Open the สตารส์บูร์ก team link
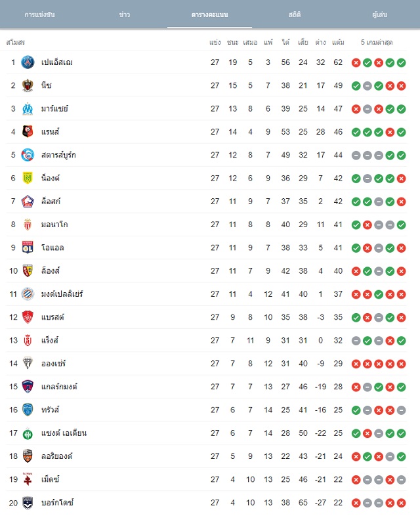 click(x=58, y=155)
